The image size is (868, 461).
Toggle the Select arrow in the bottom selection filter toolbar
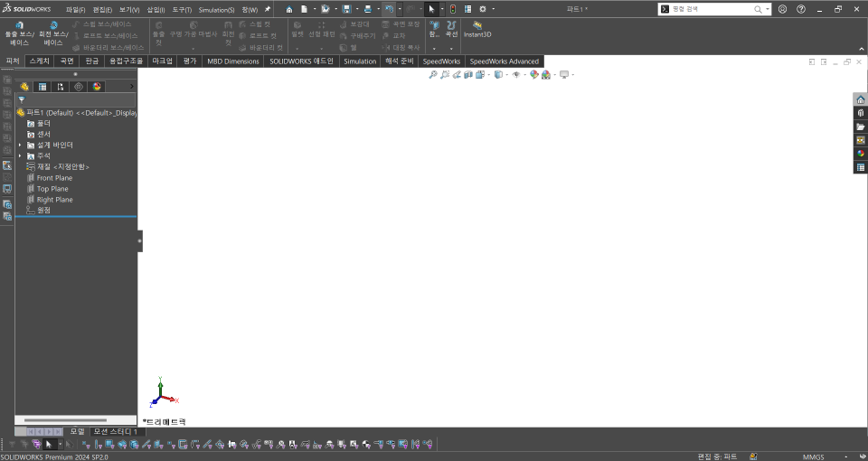coord(49,444)
